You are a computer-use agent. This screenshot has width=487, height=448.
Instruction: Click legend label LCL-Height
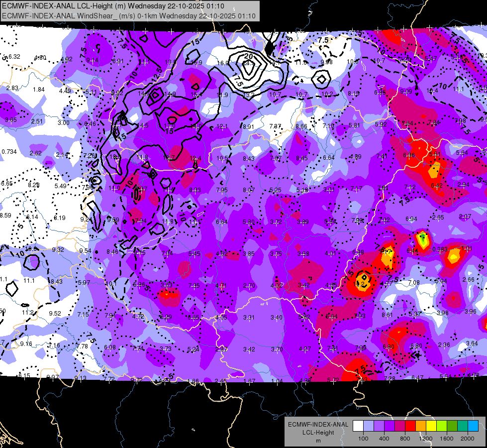[x=318, y=433]
